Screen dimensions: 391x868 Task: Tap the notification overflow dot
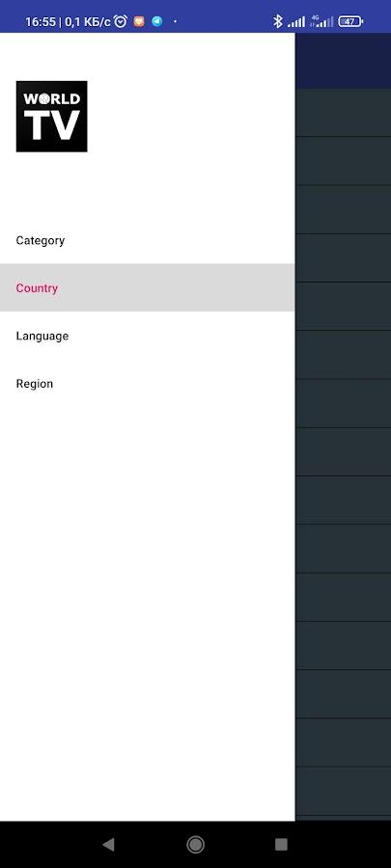click(176, 21)
